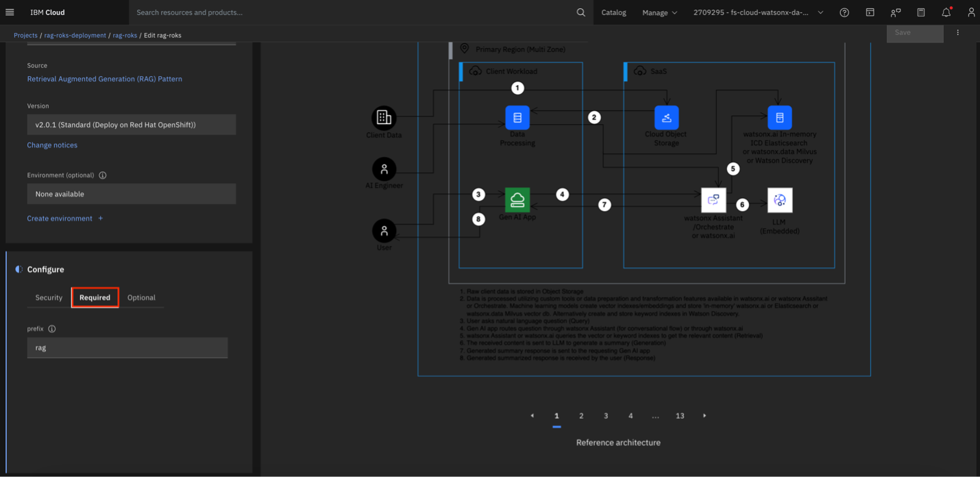The image size is (980, 479).
Task: Click the info icon next to prefix
Action: 52,329
